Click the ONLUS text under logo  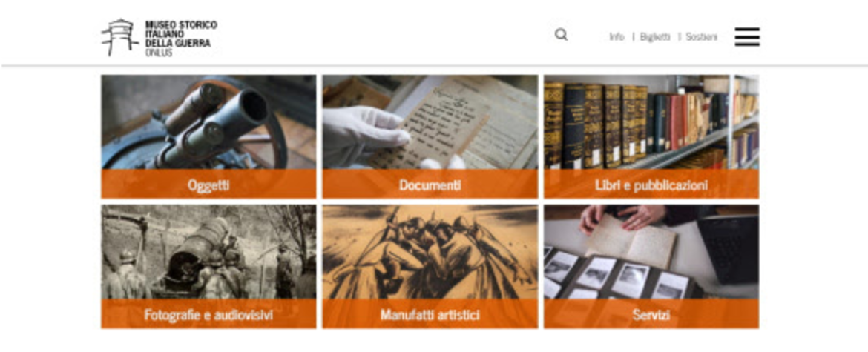click(158, 53)
